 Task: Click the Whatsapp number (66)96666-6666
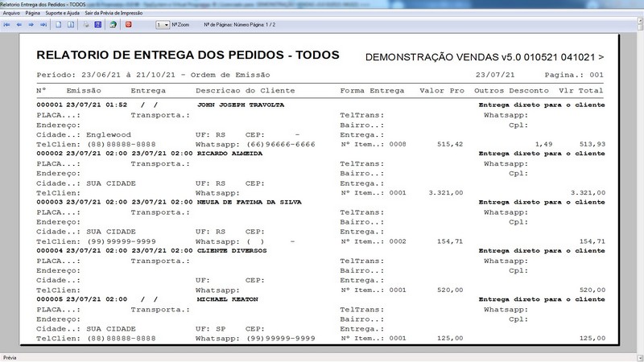(x=281, y=145)
